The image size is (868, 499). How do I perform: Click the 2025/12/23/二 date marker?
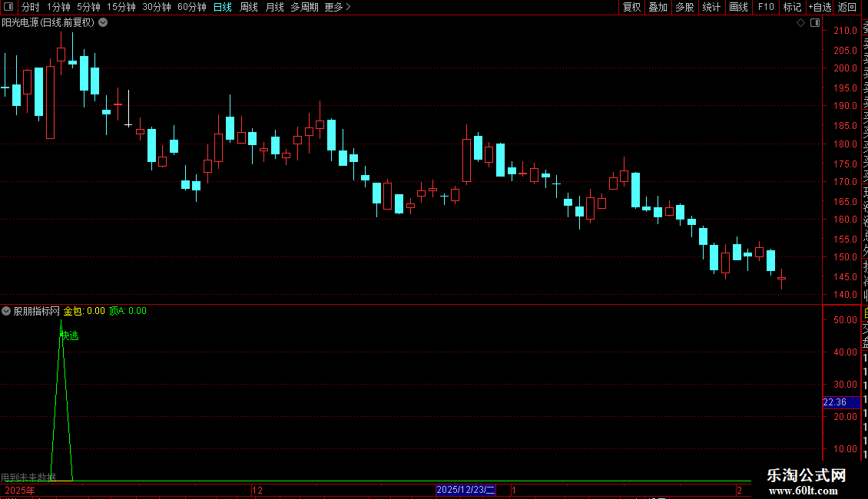coord(465,490)
